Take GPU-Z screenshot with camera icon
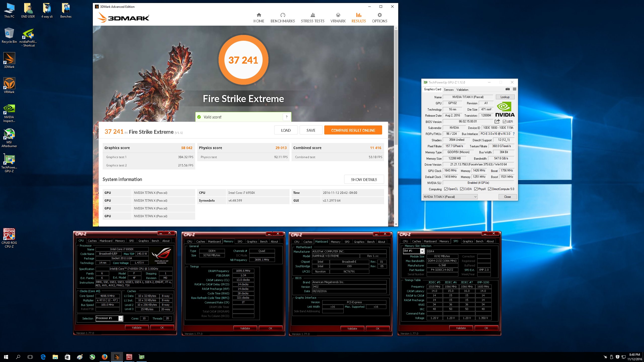The width and height of the screenshot is (644, 362). 508,89
